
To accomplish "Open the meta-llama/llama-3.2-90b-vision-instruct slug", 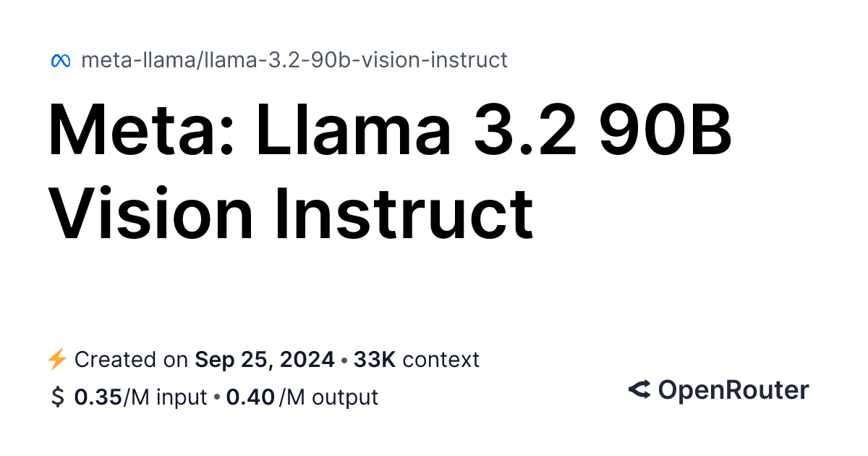I will point(294,60).
